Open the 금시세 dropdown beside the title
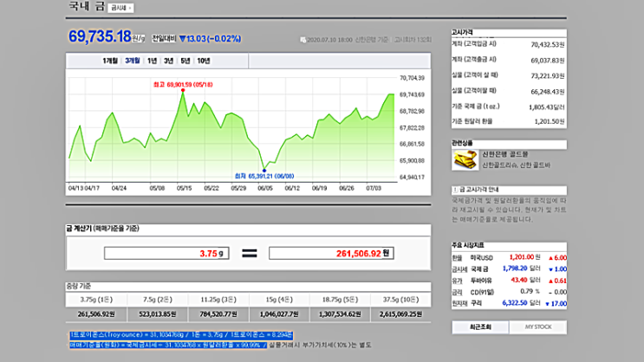This screenshot has height=362, width=644. pos(120,8)
